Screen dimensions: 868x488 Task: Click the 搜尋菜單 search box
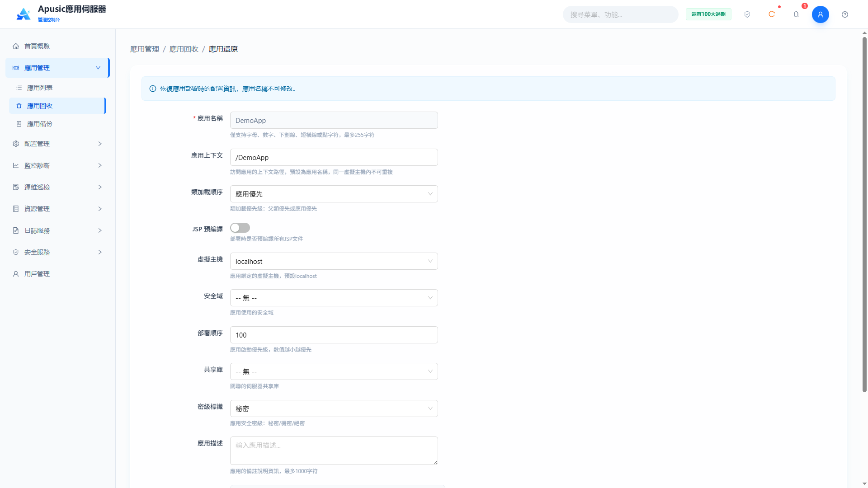coord(620,14)
